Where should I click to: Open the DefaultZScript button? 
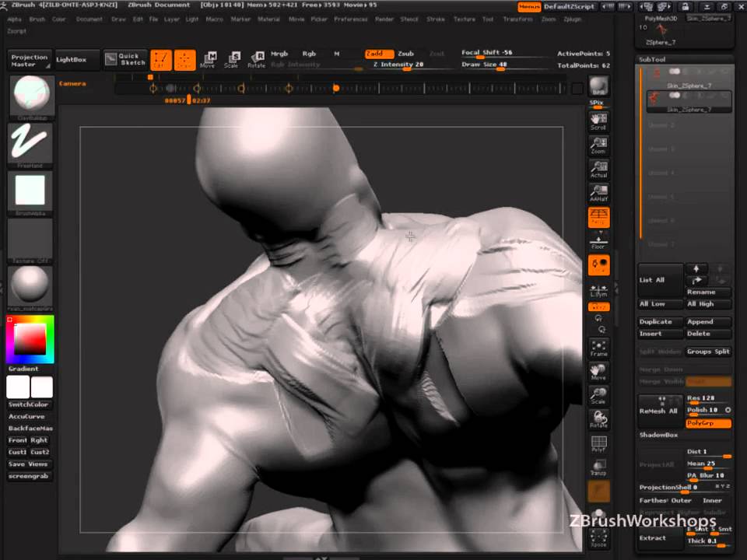(x=570, y=7)
